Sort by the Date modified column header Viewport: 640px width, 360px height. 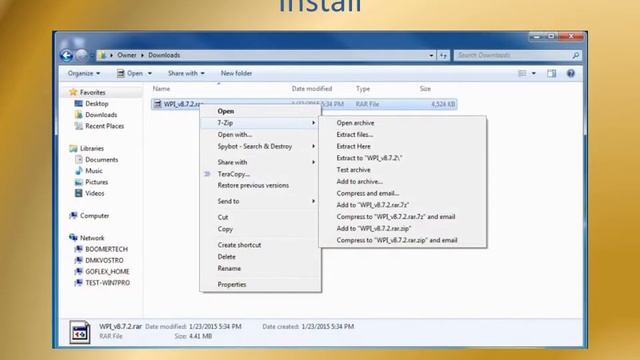pos(312,89)
